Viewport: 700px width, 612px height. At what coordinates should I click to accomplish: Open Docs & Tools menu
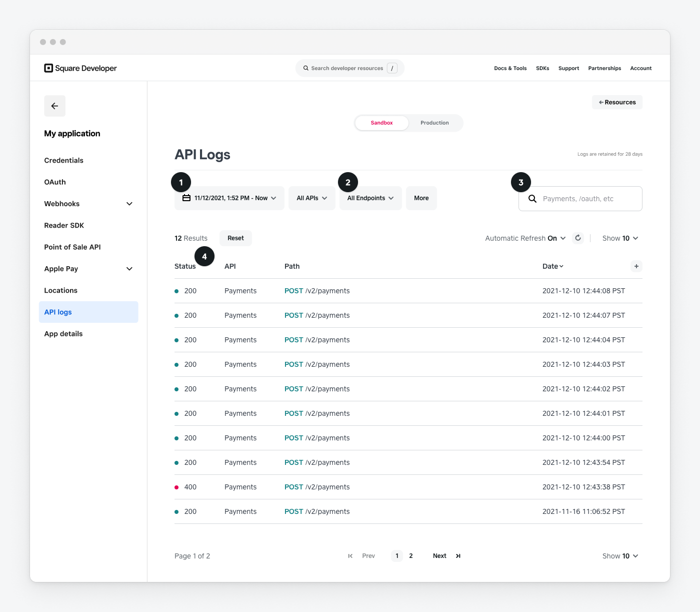(510, 68)
